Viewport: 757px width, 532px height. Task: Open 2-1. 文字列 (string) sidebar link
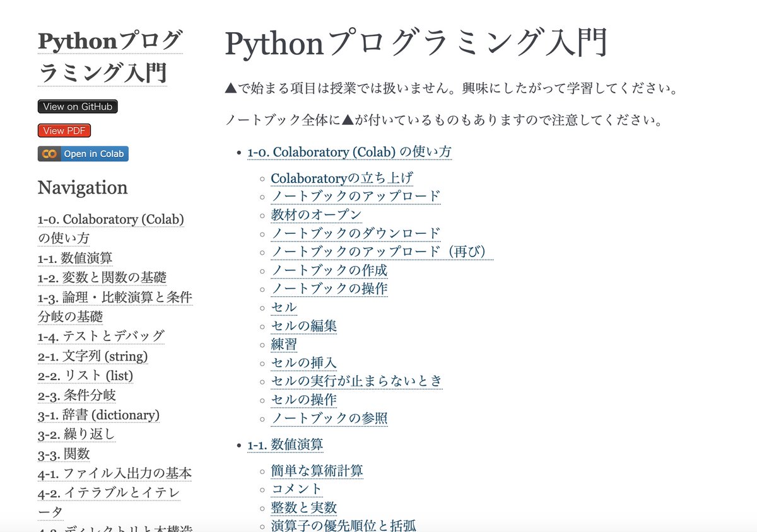(93, 356)
